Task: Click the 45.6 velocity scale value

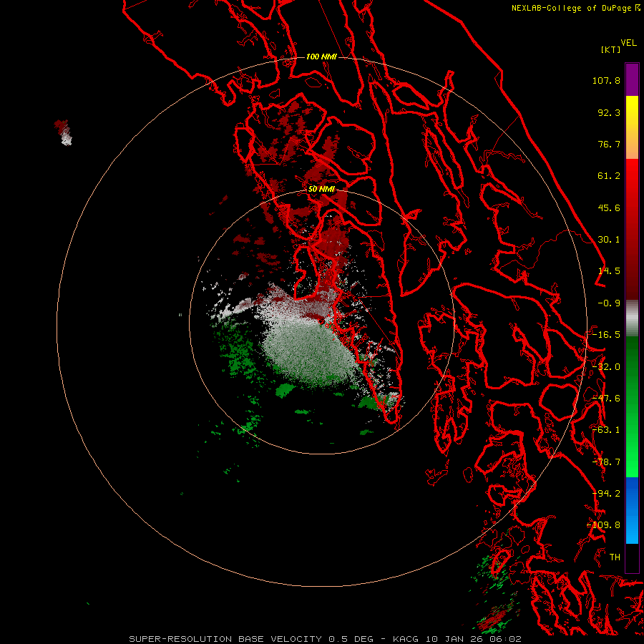Action: (609, 208)
